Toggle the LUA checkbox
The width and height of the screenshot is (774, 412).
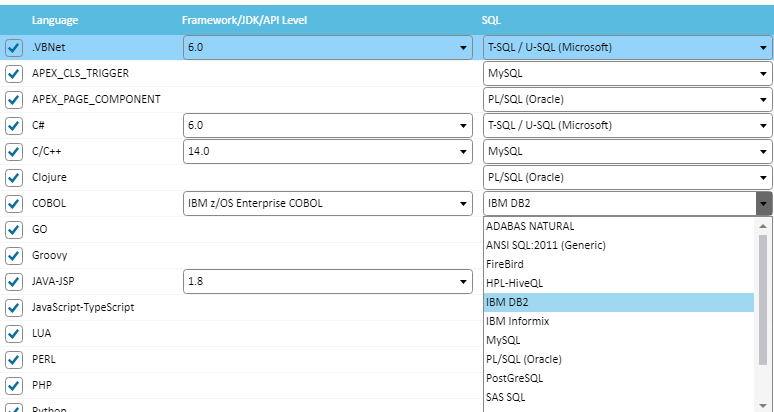13,334
